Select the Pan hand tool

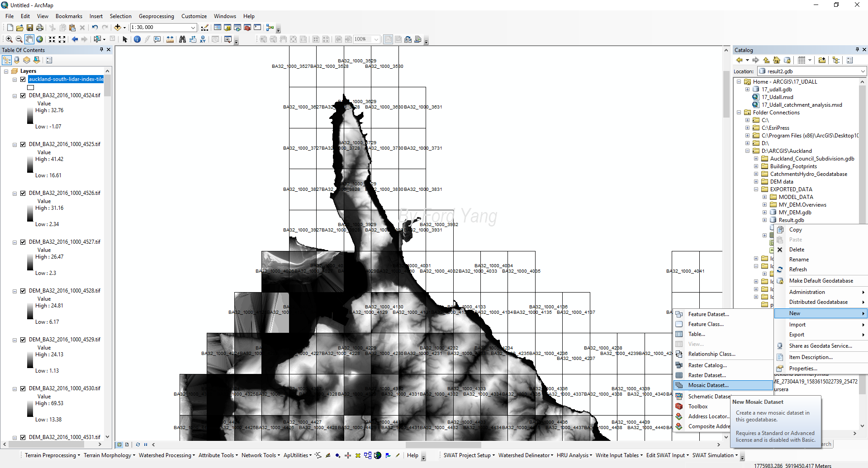[x=29, y=39]
